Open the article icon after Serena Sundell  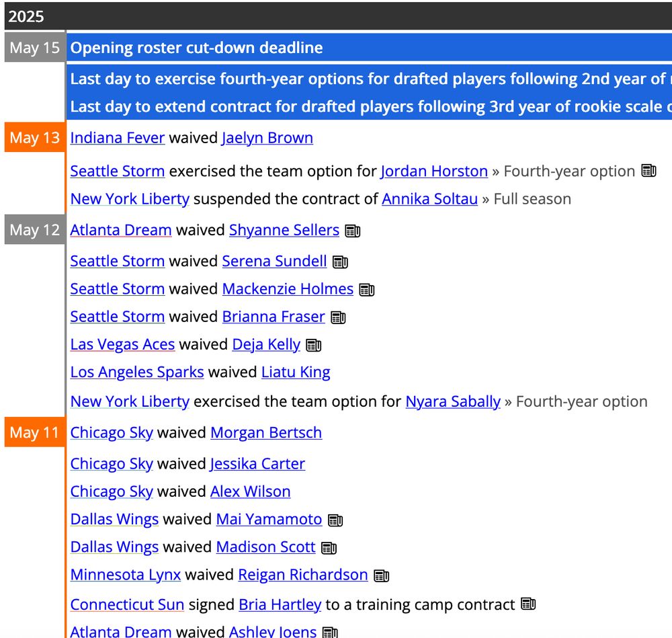pos(339,262)
